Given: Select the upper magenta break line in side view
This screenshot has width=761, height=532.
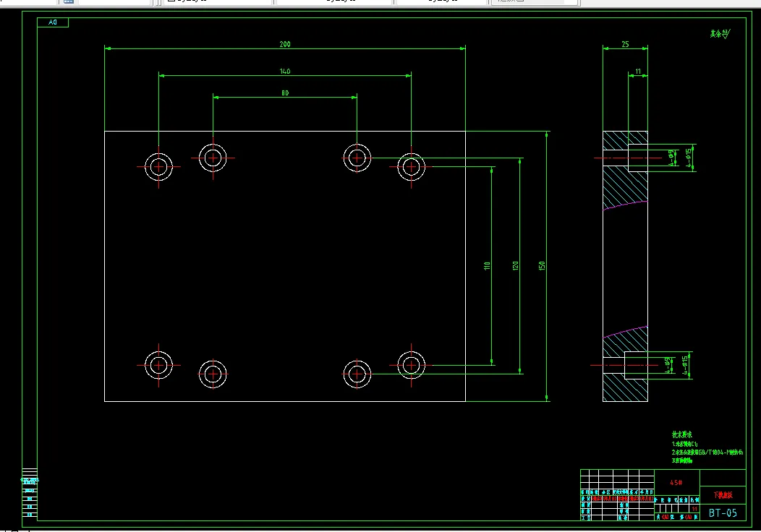Looking at the screenshot, I should [x=625, y=205].
